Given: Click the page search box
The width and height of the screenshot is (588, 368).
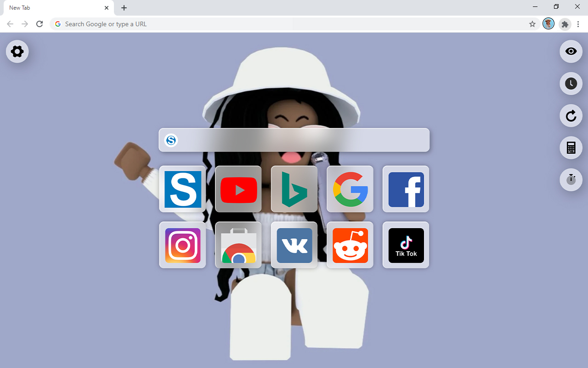Looking at the screenshot, I should [x=294, y=140].
